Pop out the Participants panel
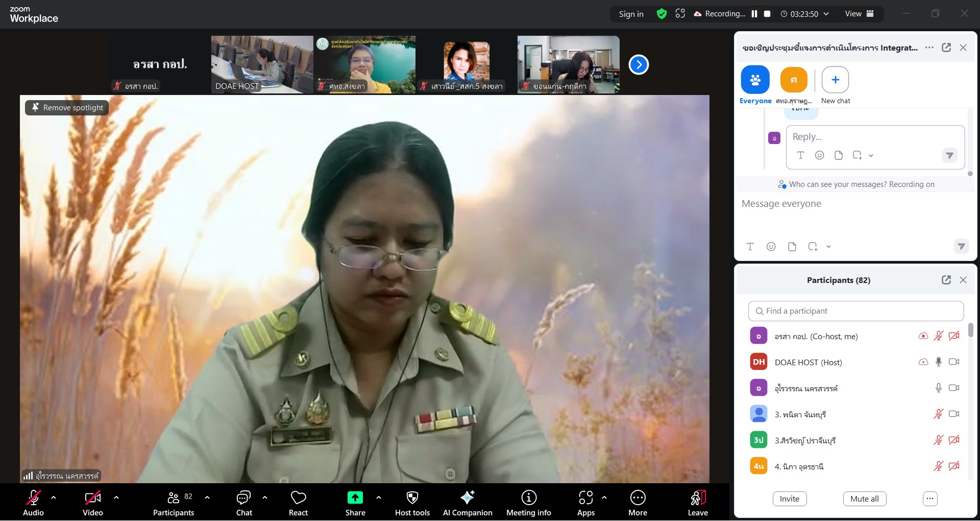Viewport: 980px width, 521px height. pos(946,280)
